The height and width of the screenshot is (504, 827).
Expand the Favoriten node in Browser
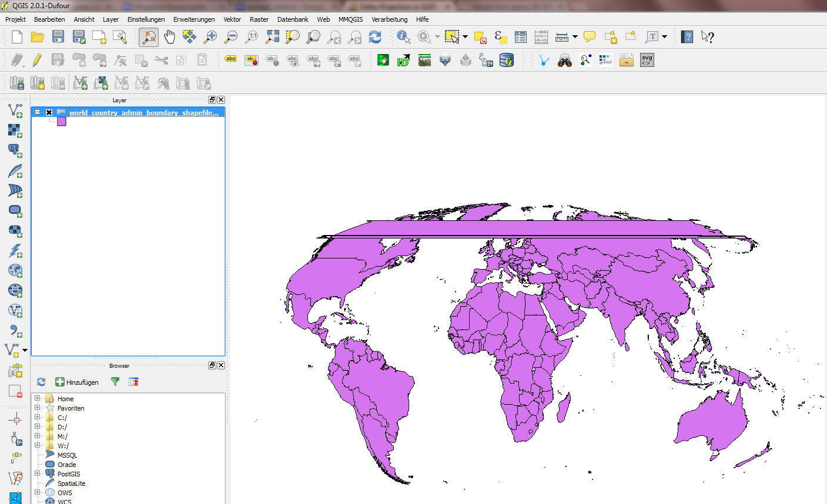pyautogui.click(x=37, y=408)
